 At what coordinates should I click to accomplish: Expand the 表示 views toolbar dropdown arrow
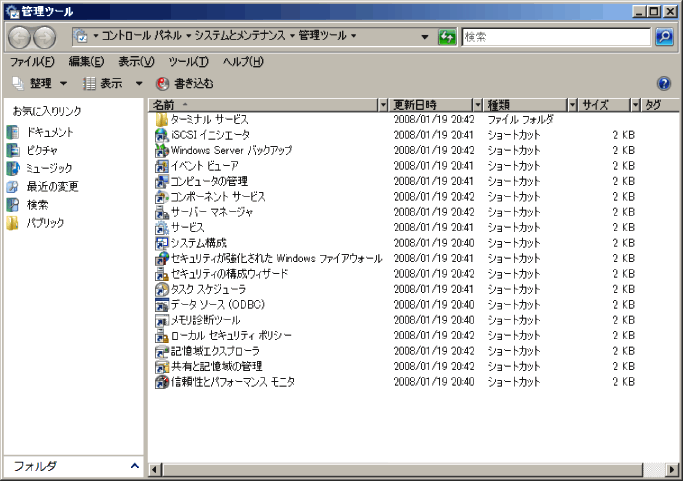[139, 83]
